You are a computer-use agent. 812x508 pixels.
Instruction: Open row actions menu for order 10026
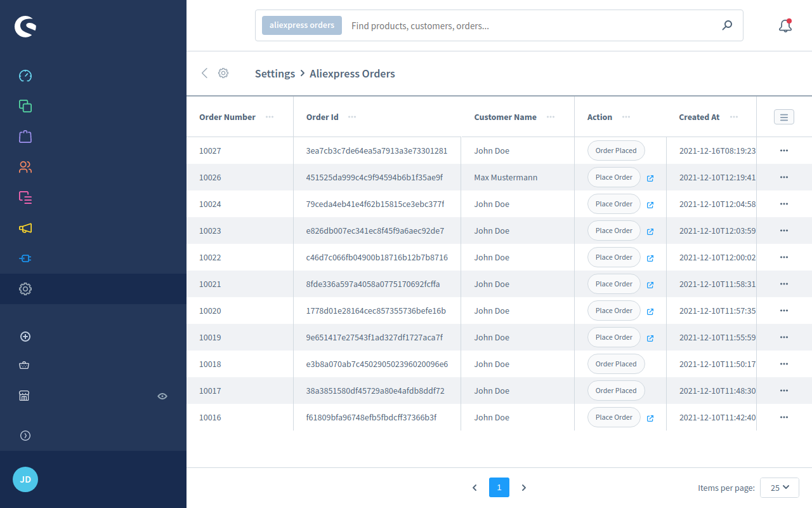point(784,177)
